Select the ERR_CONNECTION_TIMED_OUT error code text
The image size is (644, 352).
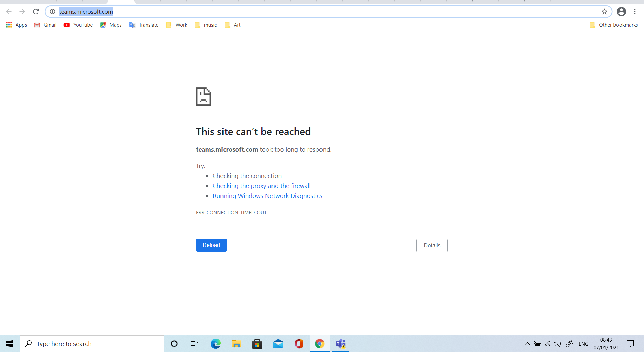[232, 213]
